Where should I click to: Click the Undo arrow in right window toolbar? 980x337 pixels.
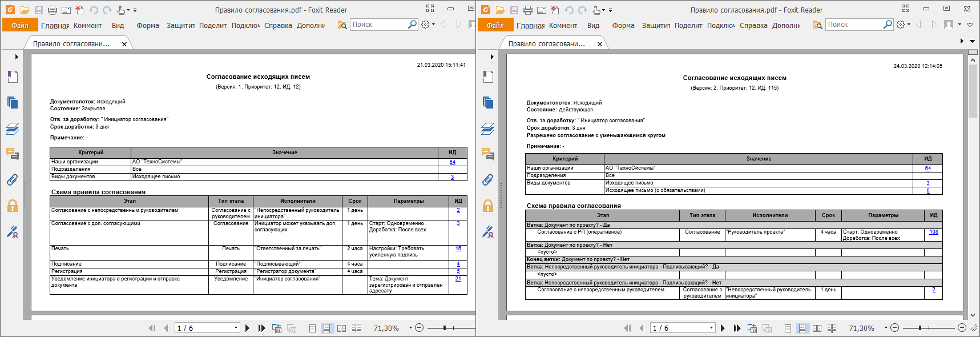[568, 10]
